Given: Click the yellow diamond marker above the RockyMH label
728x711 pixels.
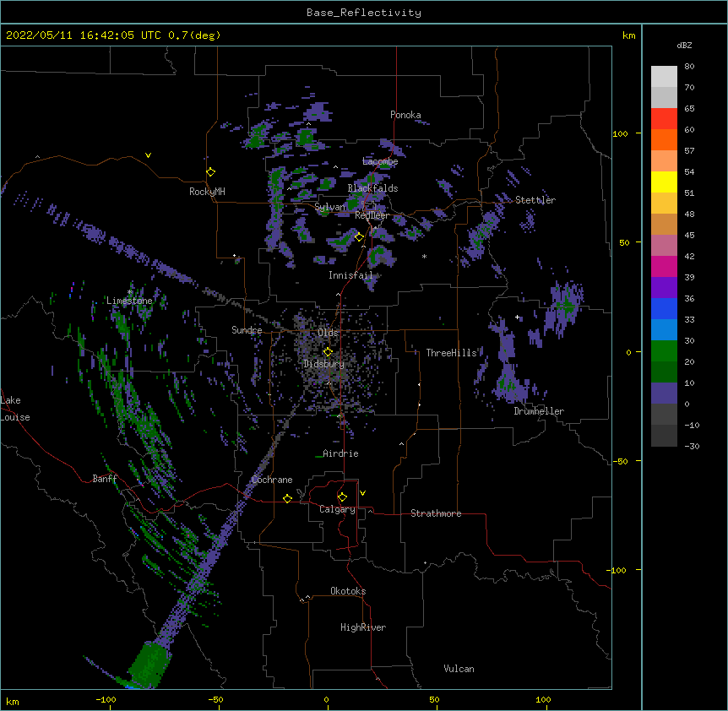Looking at the screenshot, I should click(x=210, y=172).
